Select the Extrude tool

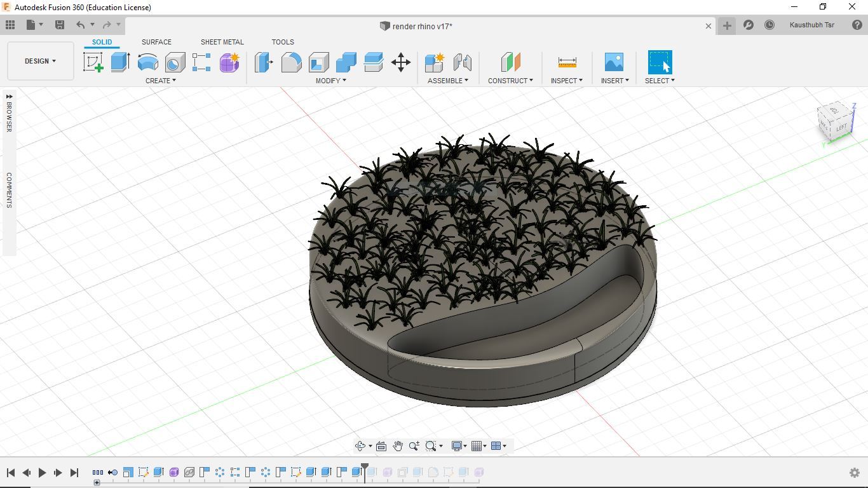click(x=120, y=62)
